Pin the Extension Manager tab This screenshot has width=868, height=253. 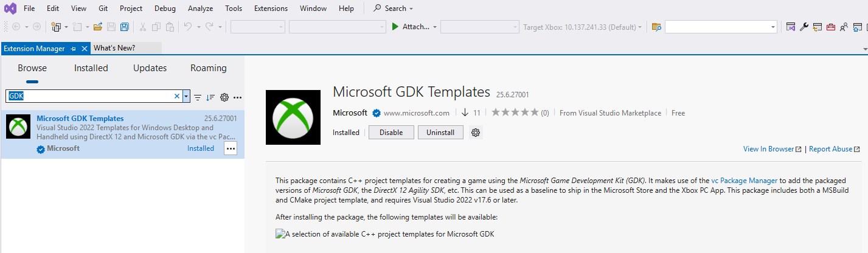[x=73, y=48]
